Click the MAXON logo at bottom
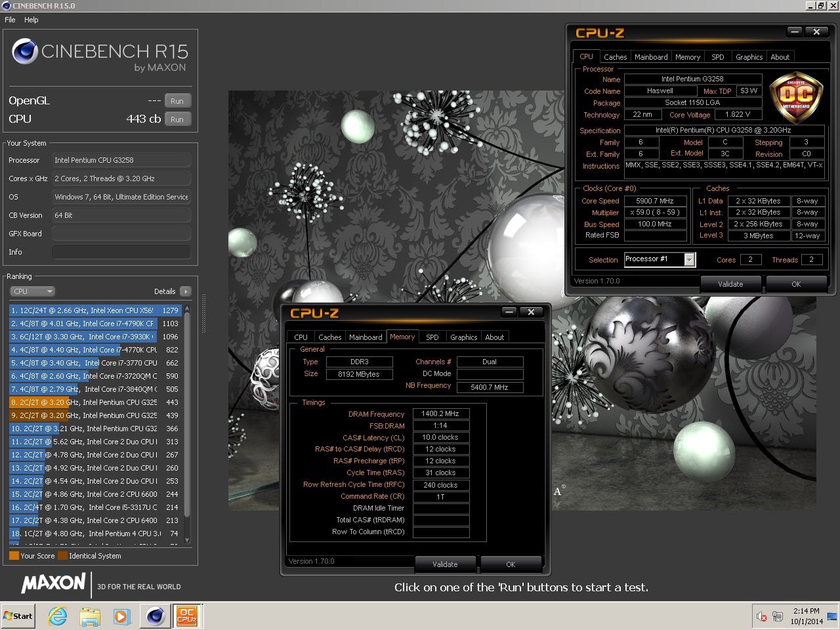 click(x=54, y=583)
